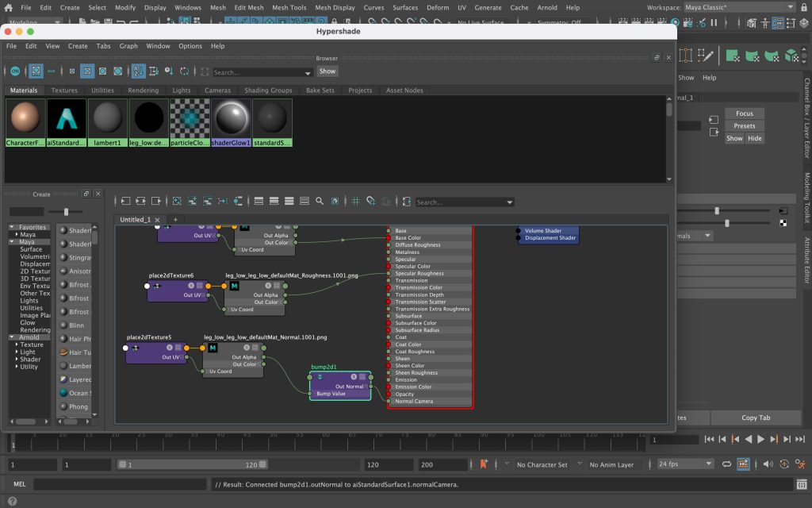Click the full node view mode icon
This screenshot has width=812, height=508.
[x=289, y=201]
